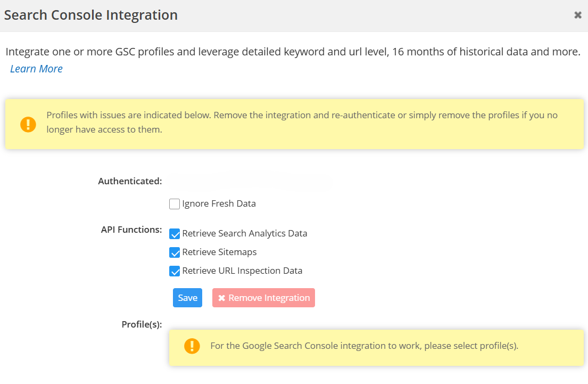This screenshot has width=588, height=384.
Task: Disable the Retrieve Sitemaps checkbox
Action: click(175, 252)
